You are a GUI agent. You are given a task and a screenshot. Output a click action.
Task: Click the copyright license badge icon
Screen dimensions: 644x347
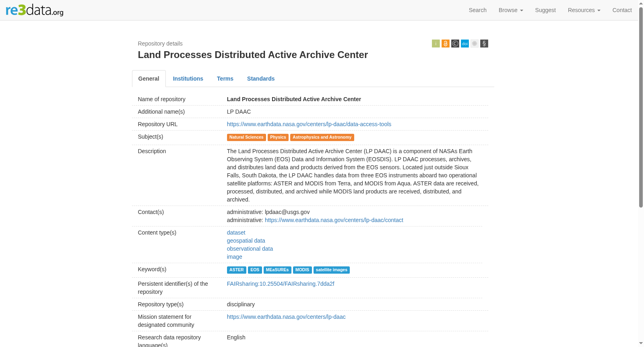point(455,44)
